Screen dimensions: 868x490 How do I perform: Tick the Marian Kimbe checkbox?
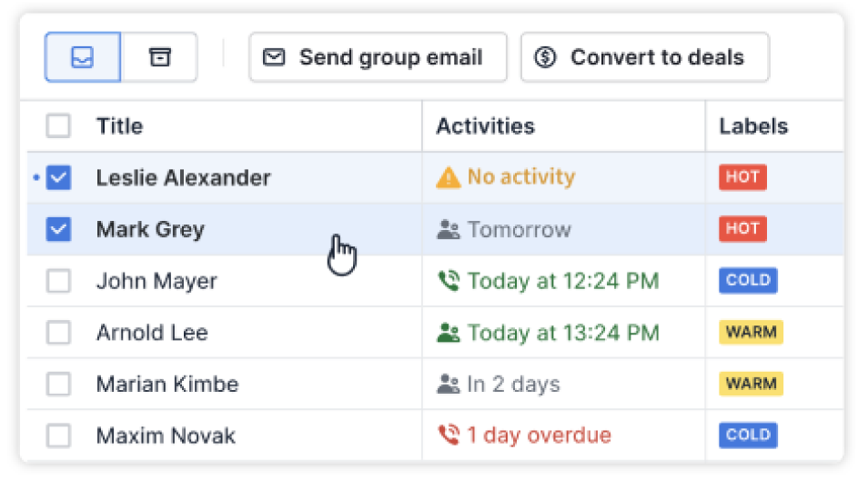pos(58,385)
